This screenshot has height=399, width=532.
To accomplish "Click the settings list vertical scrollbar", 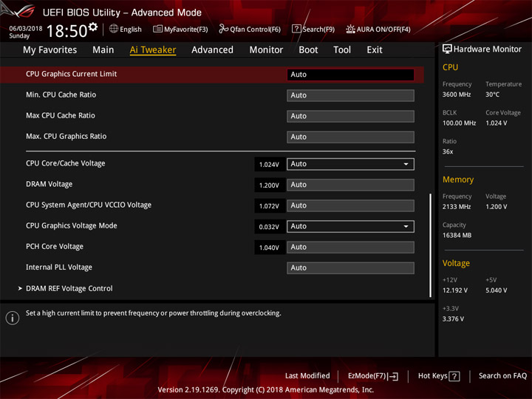I will pos(430,245).
